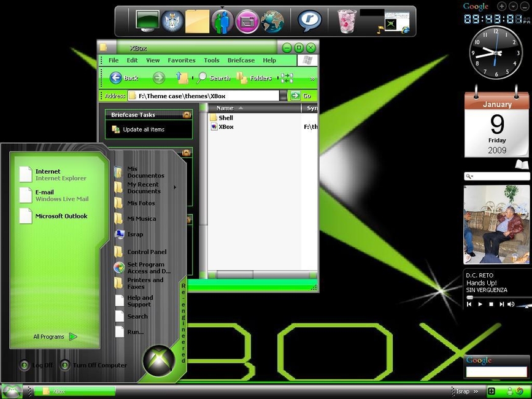
Task: Open Mis Fotos folder
Action: pos(135,203)
